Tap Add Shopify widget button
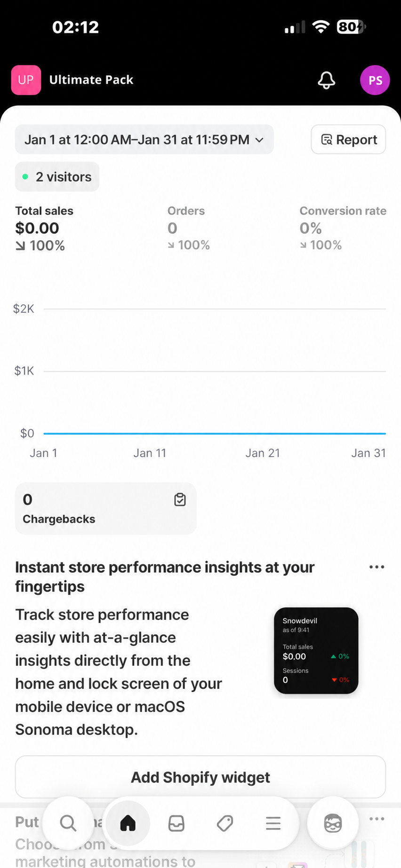Screen dimensions: 401x868 point(200,777)
